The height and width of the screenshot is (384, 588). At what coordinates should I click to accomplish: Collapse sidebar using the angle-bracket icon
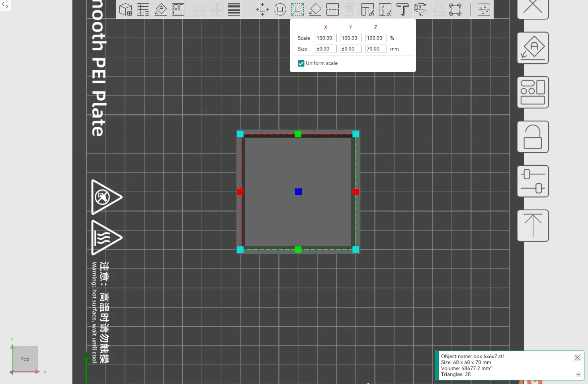5,6
